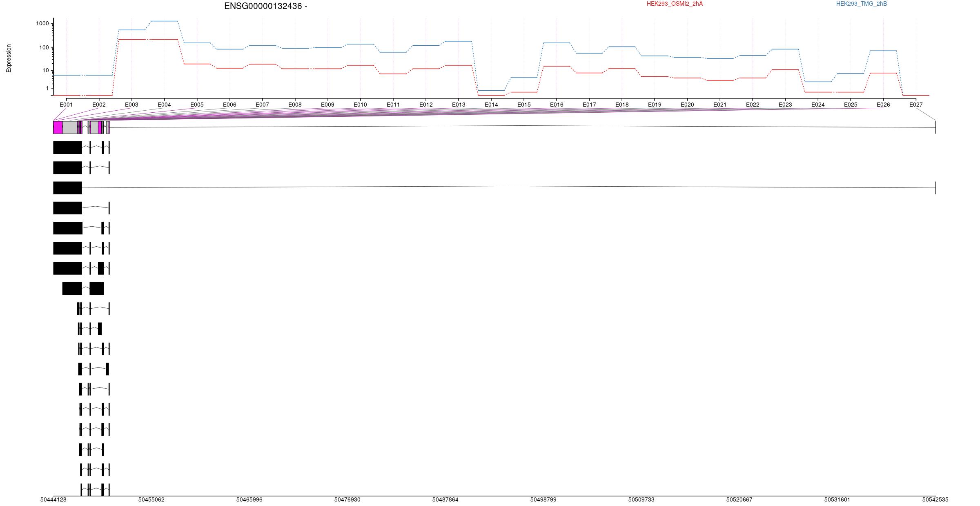This screenshot has height=506, width=980.
Task: Click exon label E002
Action: coord(99,105)
